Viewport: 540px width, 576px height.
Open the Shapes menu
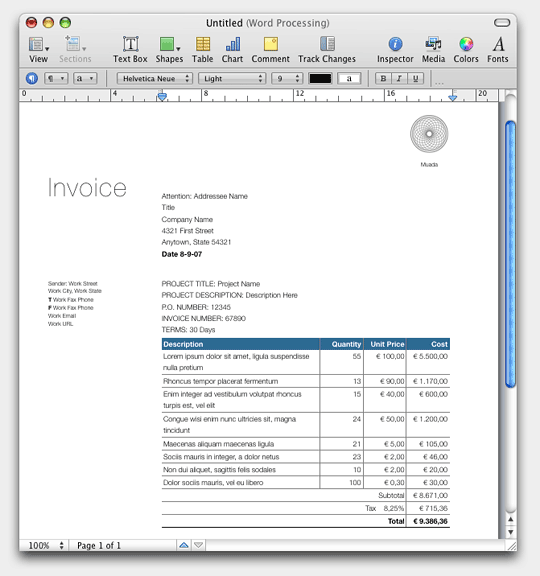169,50
